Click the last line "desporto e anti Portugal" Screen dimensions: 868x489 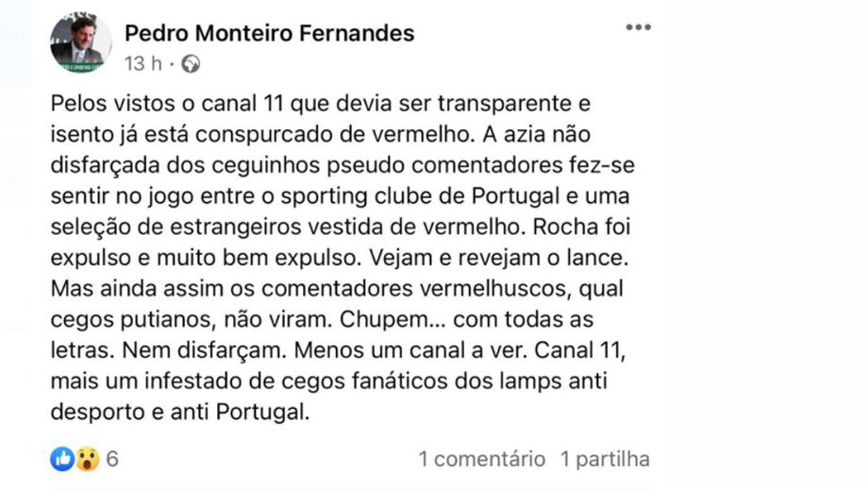click(179, 412)
